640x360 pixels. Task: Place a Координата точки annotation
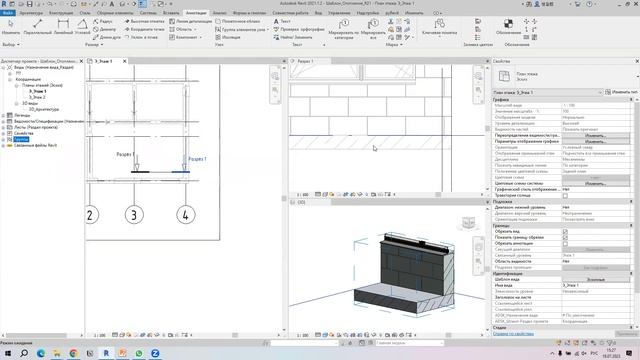(x=144, y=29)
